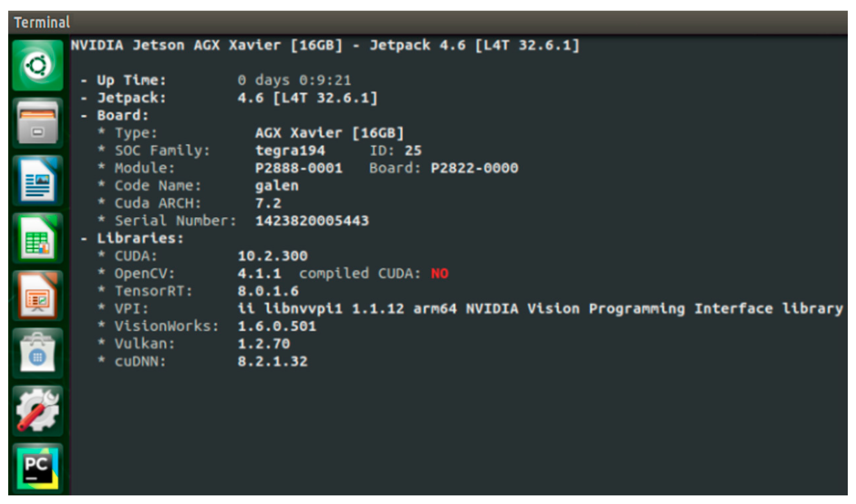
Task: Click the SOC family value tegra194
Action: coord(290,151)
